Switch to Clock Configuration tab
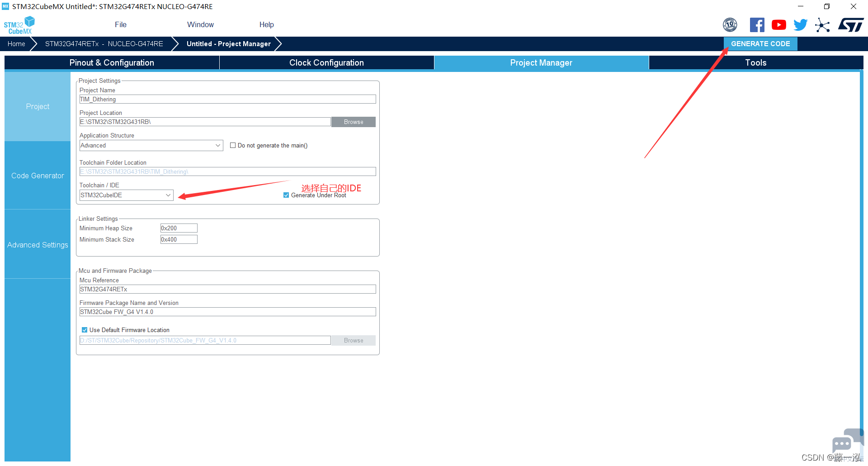This screenshot has height=466, width=868. point(326,62)
